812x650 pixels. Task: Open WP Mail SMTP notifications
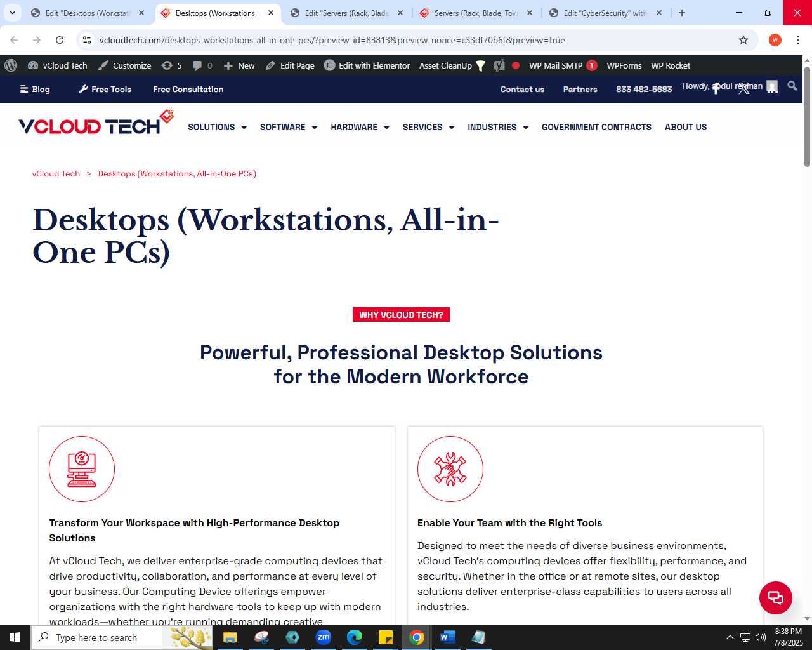(x=563, y=65)
